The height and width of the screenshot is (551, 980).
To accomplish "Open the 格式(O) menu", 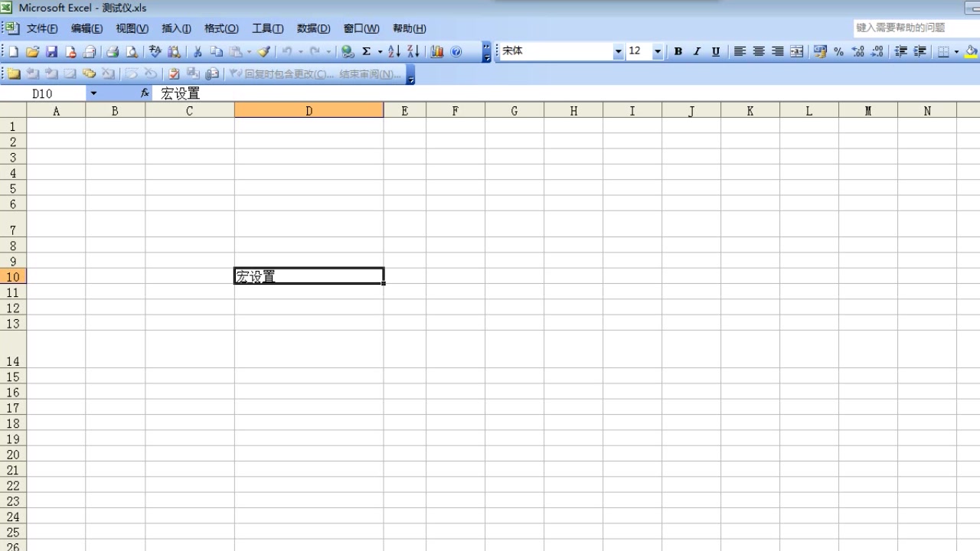I will [x=221, y=28].
